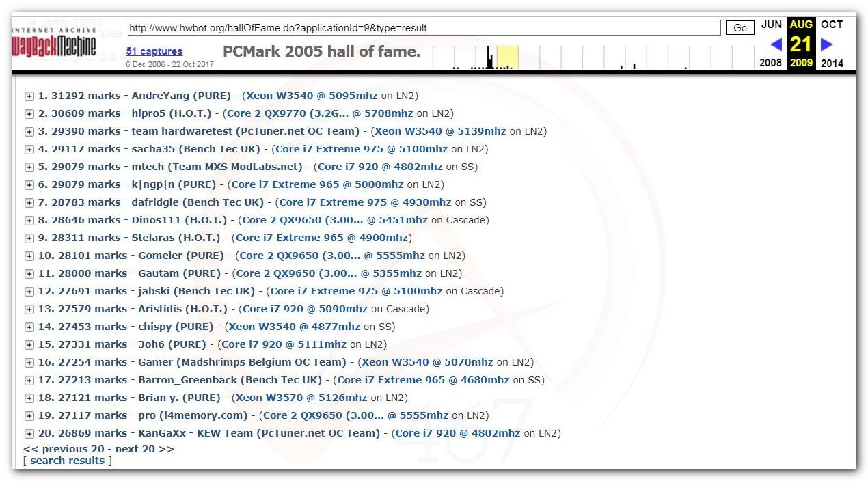Open Core 2 QX9650 @ 5355mhz link
Viewport: 868px width, 481px height.
pyautogui.click(x=329, y=273)
